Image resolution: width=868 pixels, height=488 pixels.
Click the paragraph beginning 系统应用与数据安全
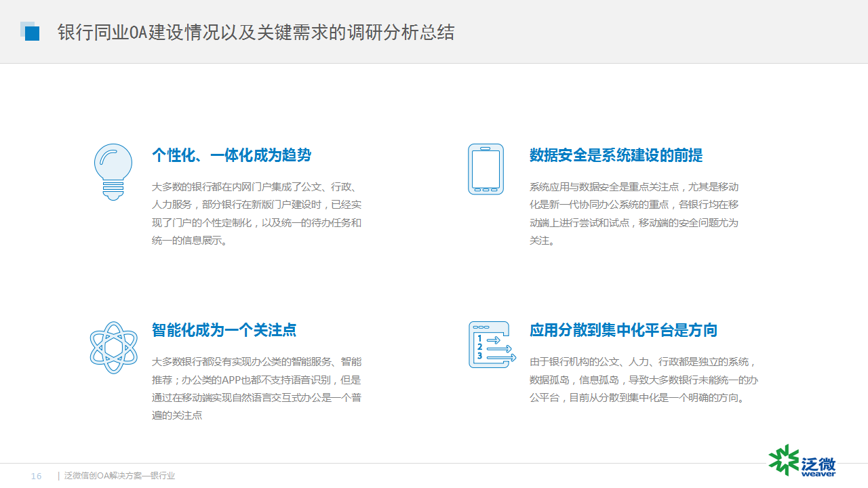point(633,213)
